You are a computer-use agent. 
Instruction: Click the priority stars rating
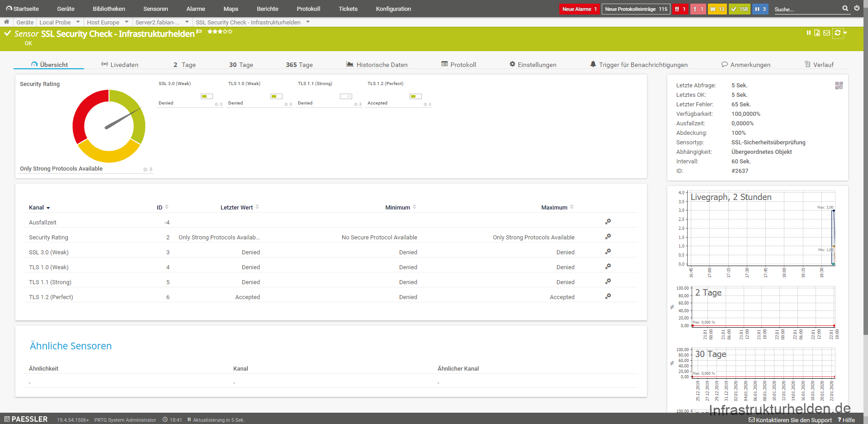[x=220, y=31]
